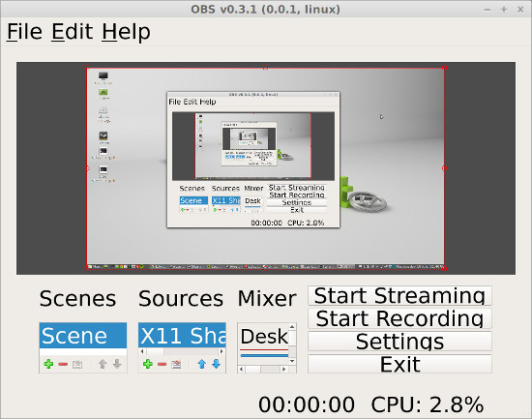Move source down with blue arrow
Viewport: 532px width, 419px height.
pos(216,364)
